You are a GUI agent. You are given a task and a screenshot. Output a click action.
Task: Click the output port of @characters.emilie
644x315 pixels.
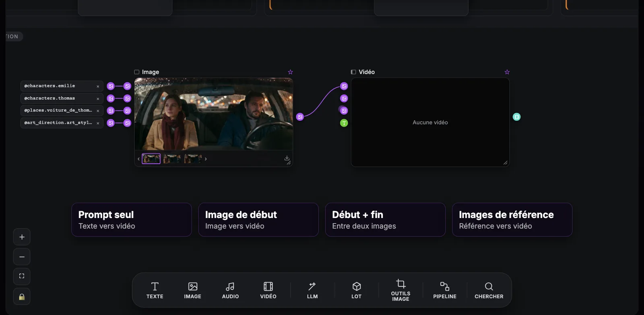(111, 86)
